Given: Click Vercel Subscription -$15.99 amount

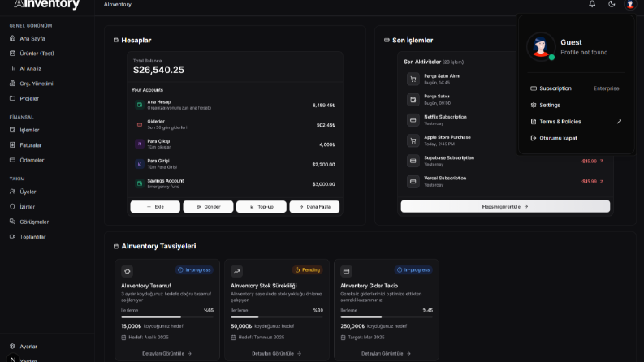Looking at the screenshot, I should 589,182.
